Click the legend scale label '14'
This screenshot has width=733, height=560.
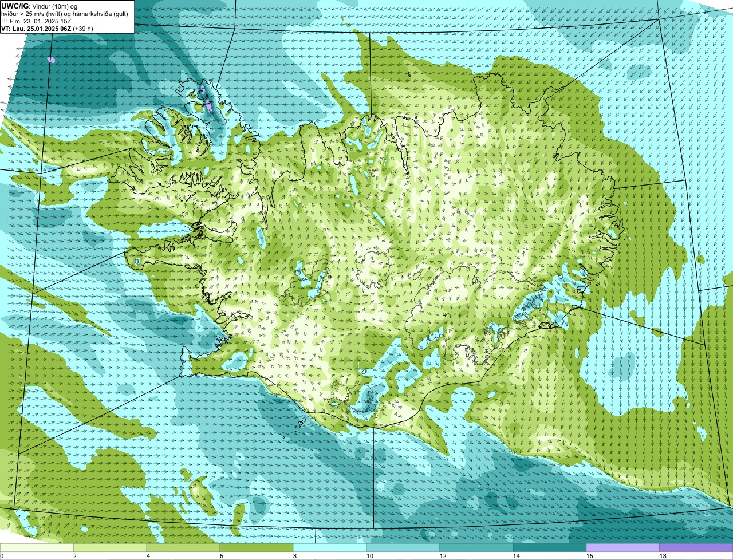517,556
